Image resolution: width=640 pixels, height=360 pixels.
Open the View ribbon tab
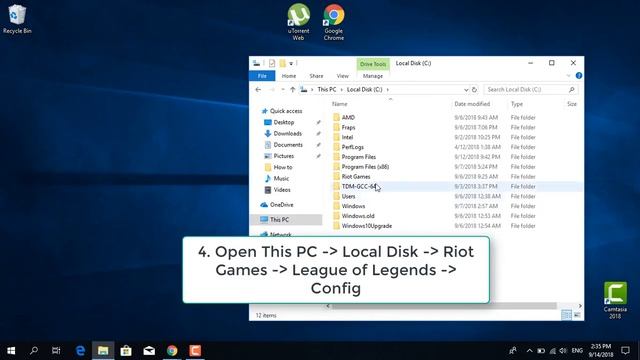342,76
